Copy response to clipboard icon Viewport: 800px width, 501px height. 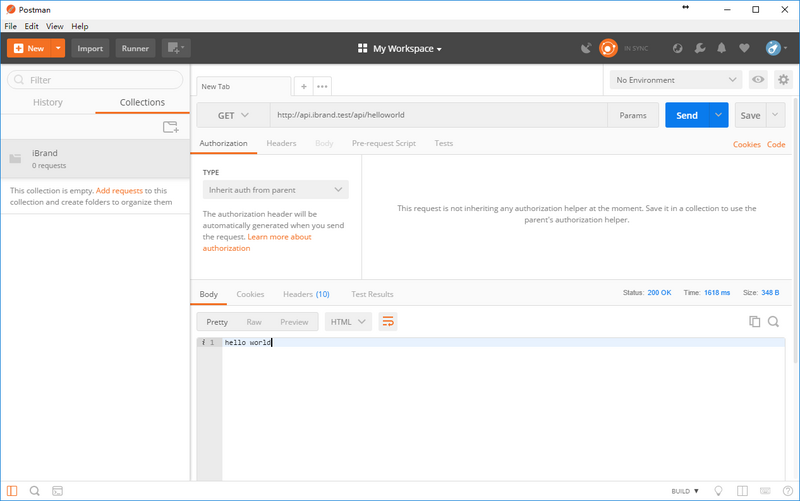click(x=755, y=321)
